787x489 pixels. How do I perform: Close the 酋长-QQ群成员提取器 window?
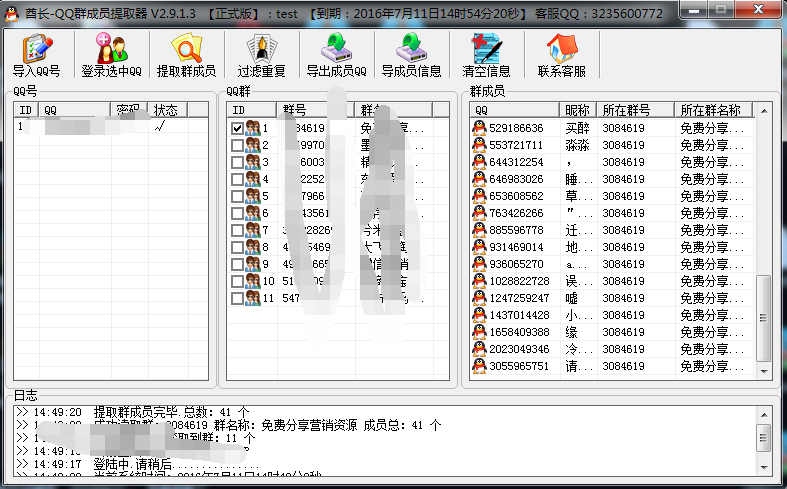coord(758,9)
